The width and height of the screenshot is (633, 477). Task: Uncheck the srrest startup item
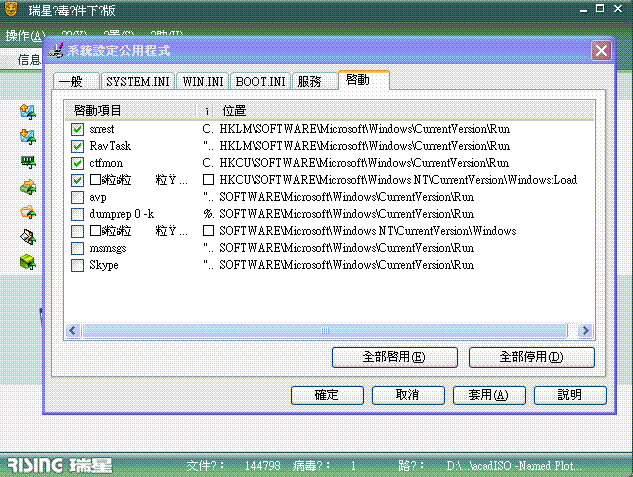[77, 129]
